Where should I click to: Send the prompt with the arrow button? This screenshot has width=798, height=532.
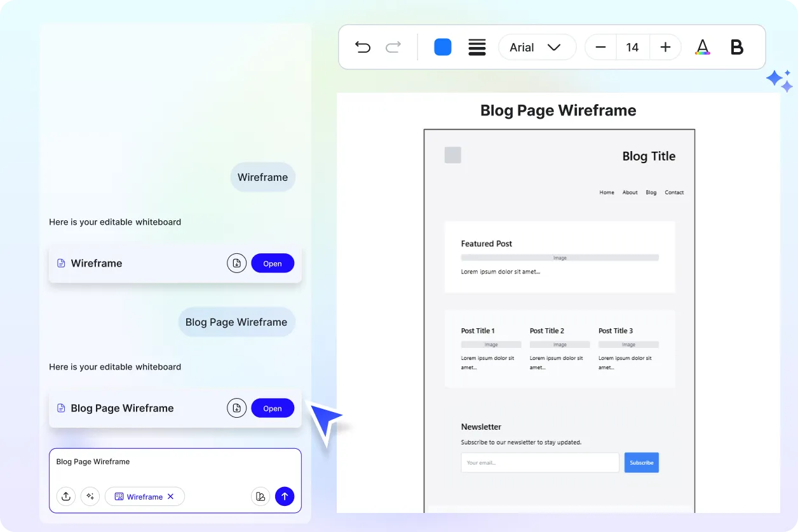[x=285, y=496]
